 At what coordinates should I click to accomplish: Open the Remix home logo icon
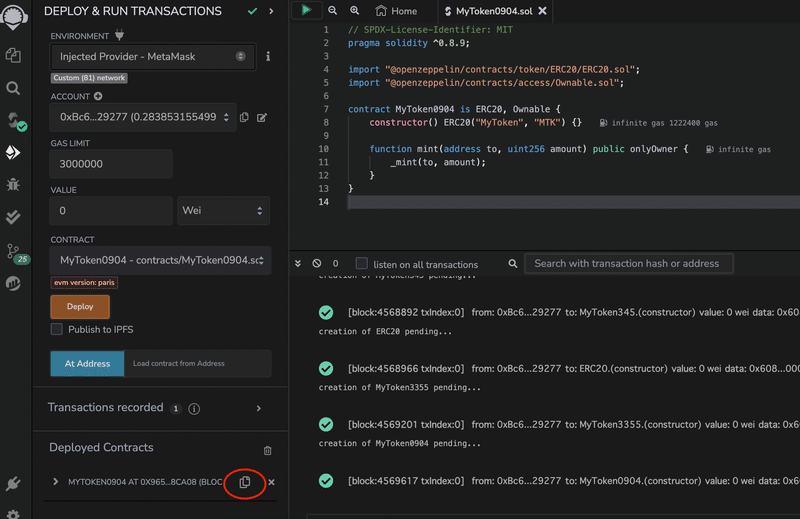(x=14, y=16)
